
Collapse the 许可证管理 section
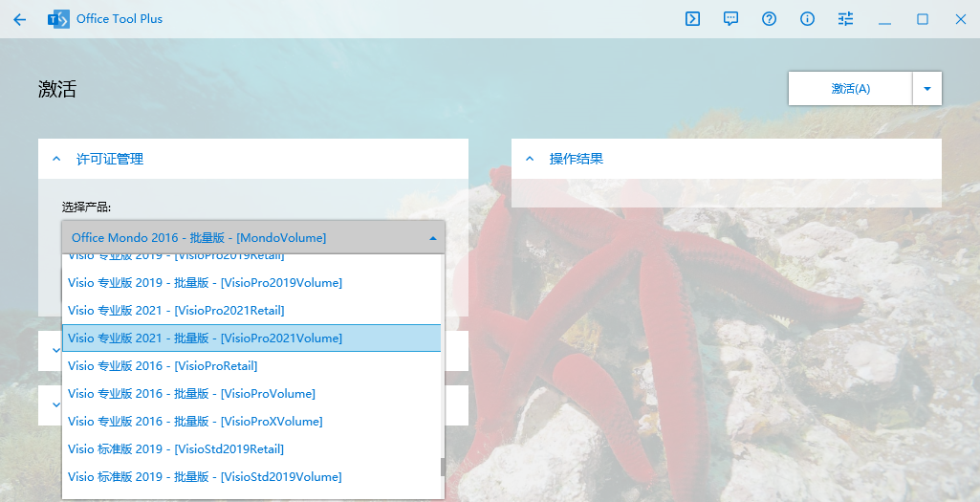coord(56,159)
